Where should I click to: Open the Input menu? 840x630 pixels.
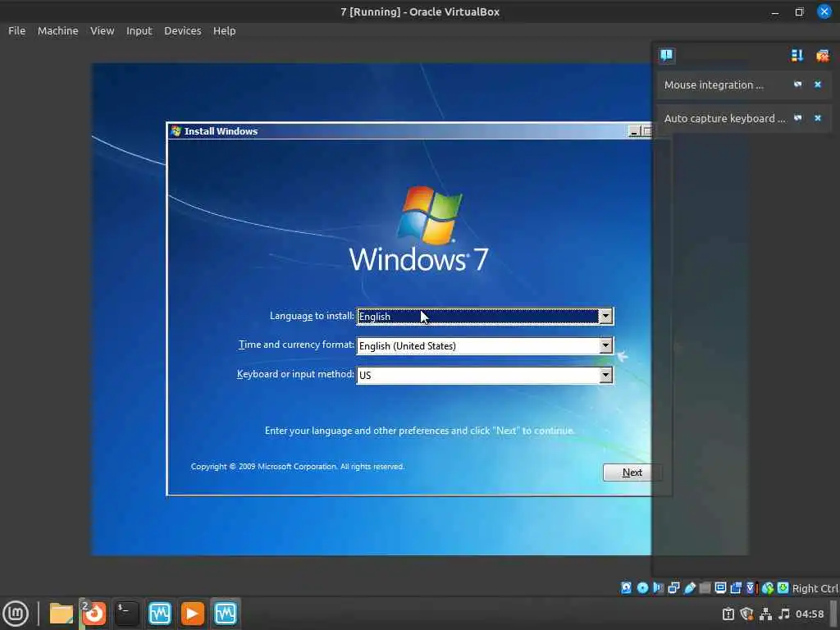(139, 30)
